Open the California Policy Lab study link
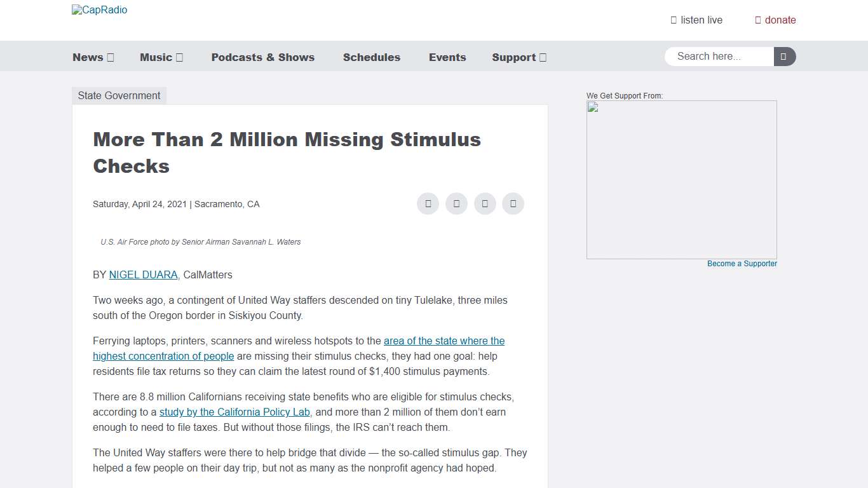 tap(234, 412)
